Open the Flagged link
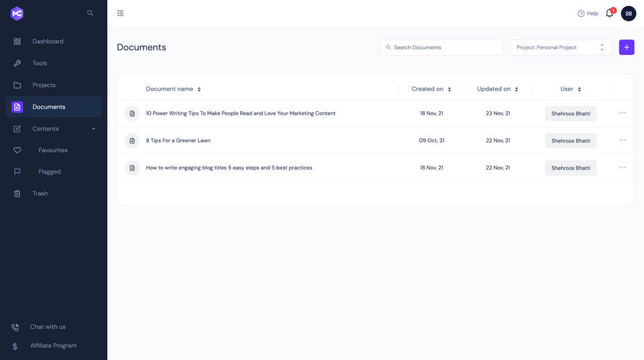 pos(49,172)
